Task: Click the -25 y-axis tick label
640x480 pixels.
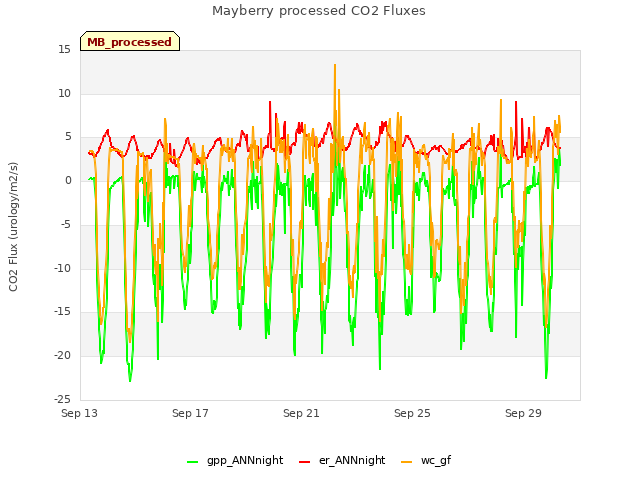Action: point(63,399)
